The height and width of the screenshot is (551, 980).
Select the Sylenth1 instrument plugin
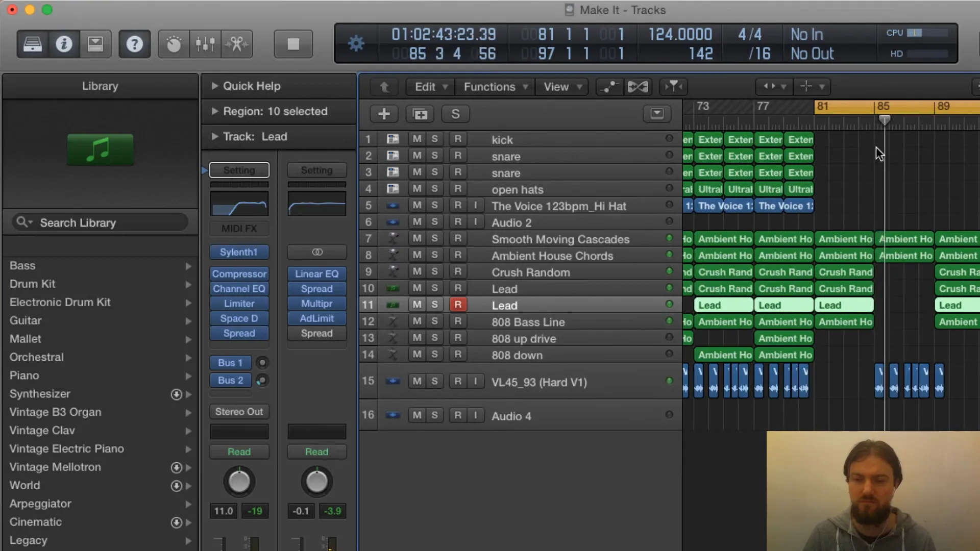238,252
